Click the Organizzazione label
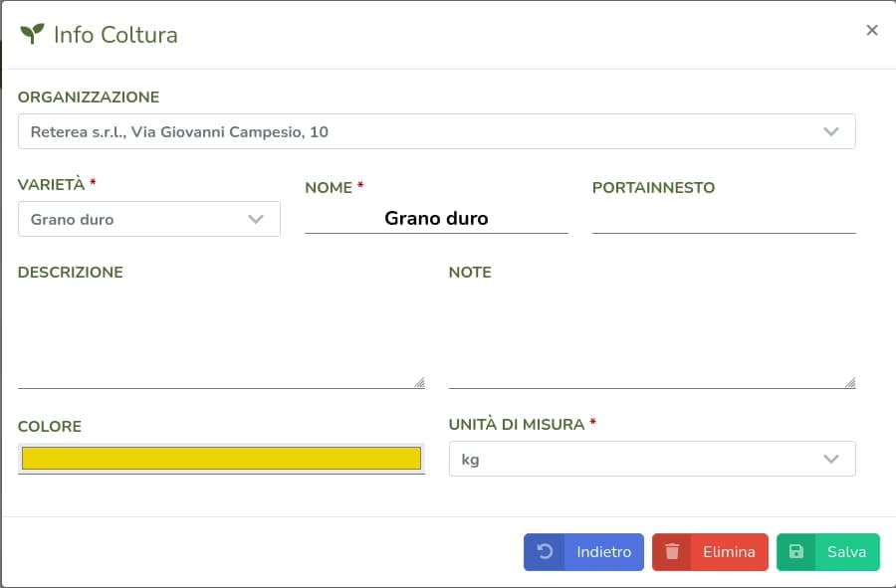The image size is (896, 588). click(x=89, y=98)
